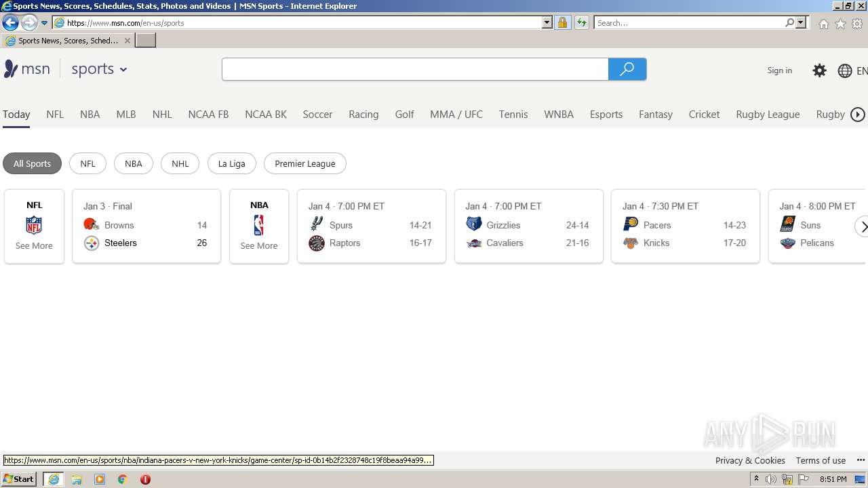Select the NHL filter pill
This screenshot has width=868, height=488.
point(180,163)
